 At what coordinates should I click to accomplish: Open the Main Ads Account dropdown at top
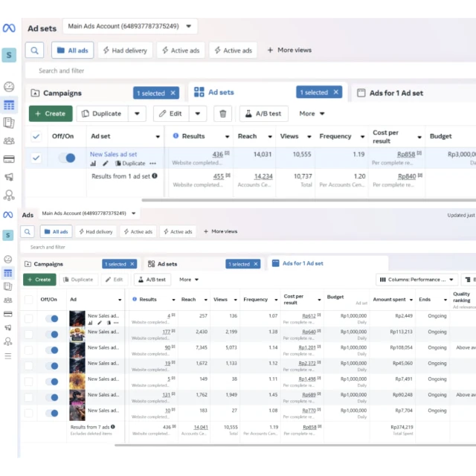130,27
